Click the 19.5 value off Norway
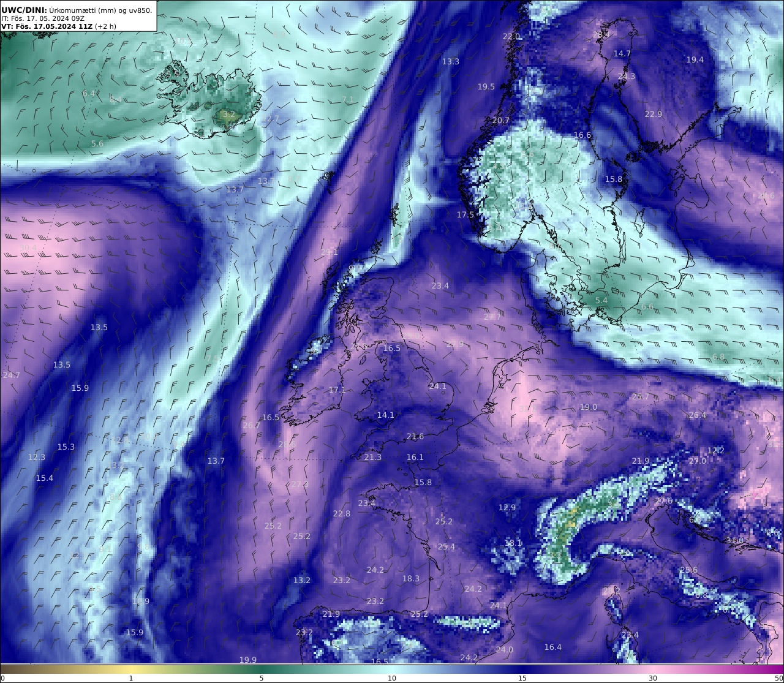784x683 pixels. 486,87
